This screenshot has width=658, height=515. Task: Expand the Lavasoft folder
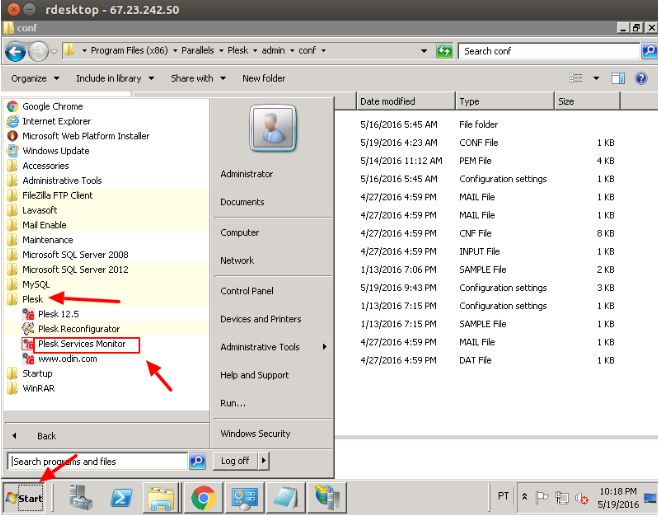[32, 210]
